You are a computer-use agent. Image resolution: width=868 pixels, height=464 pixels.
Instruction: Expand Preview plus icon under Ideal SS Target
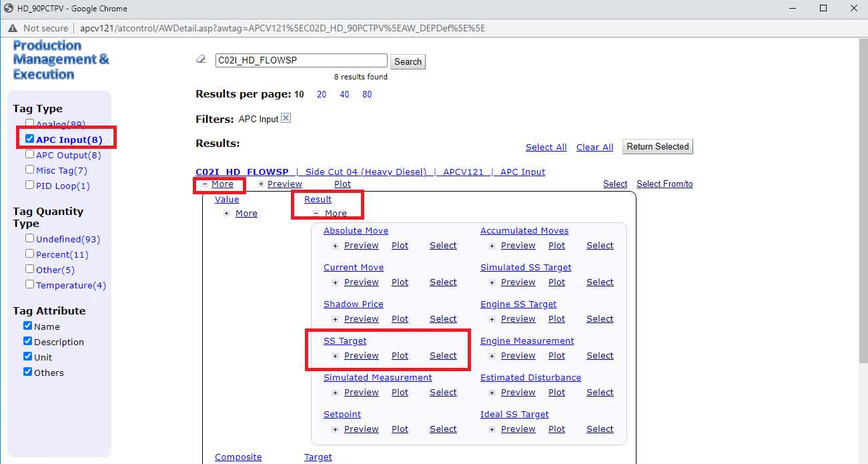pyautogui.click(x=492, y=429)
